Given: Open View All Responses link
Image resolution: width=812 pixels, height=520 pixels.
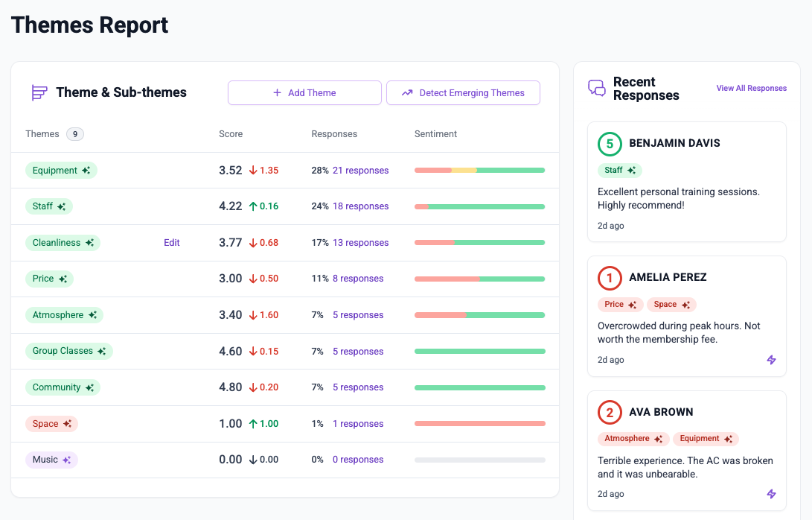Looking at the screenshot, I should point(752,88).
